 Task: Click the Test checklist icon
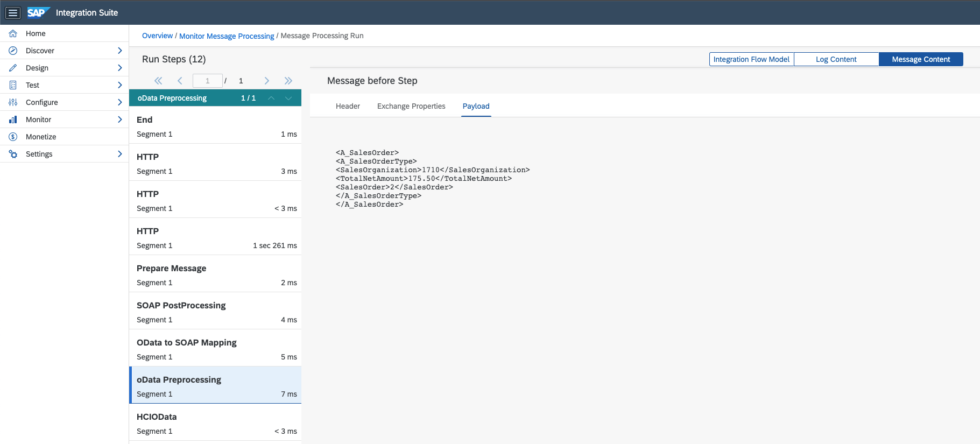(13, 85)
